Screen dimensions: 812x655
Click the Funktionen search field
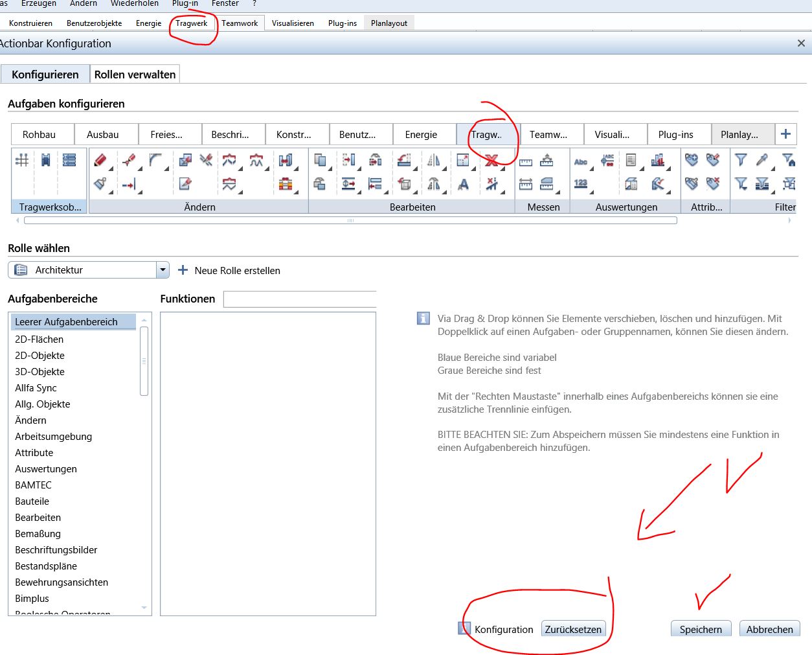tap(299, 299)
